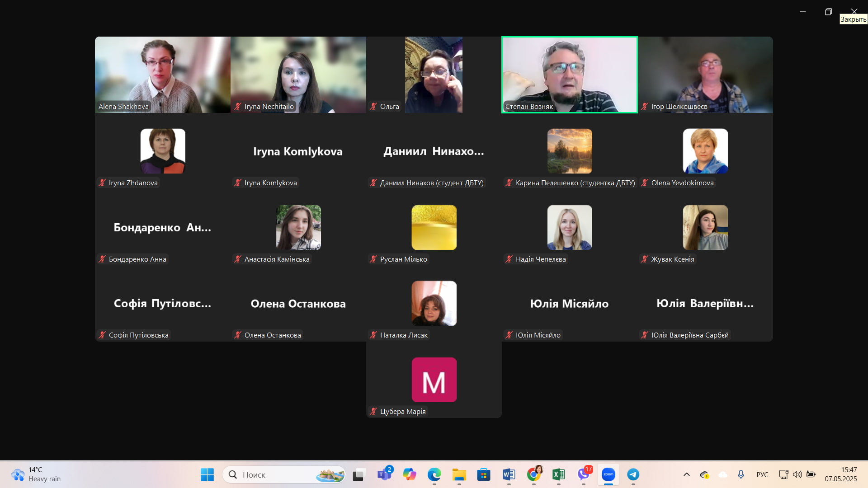The image size is (868, 488).
Task: Open Word from the taskbar
Action: click(509, 474)
